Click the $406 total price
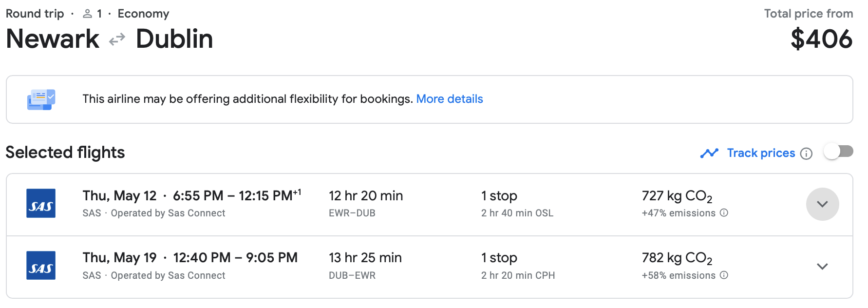The width and height of the screenshot is (868, 308). (821, 39)
